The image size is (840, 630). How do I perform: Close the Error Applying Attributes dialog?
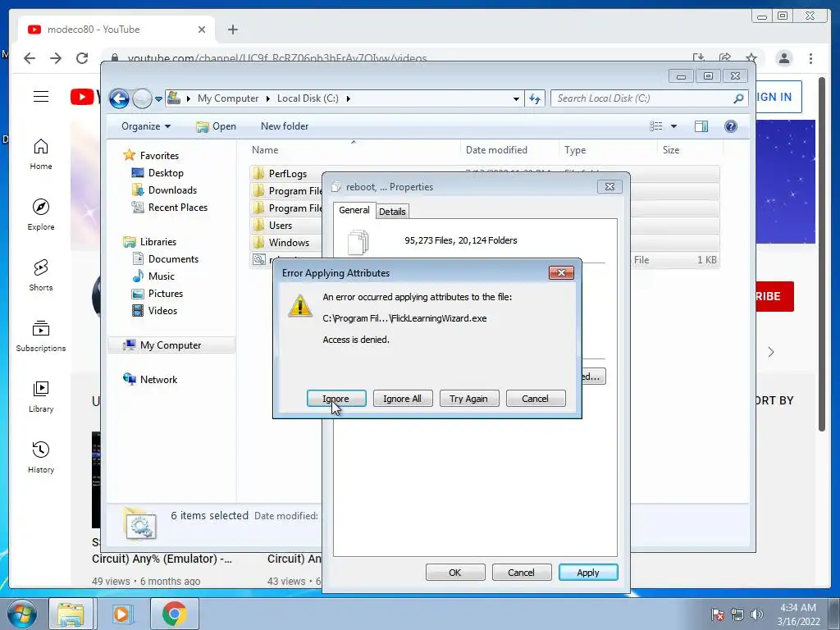[x=561, y=272]
